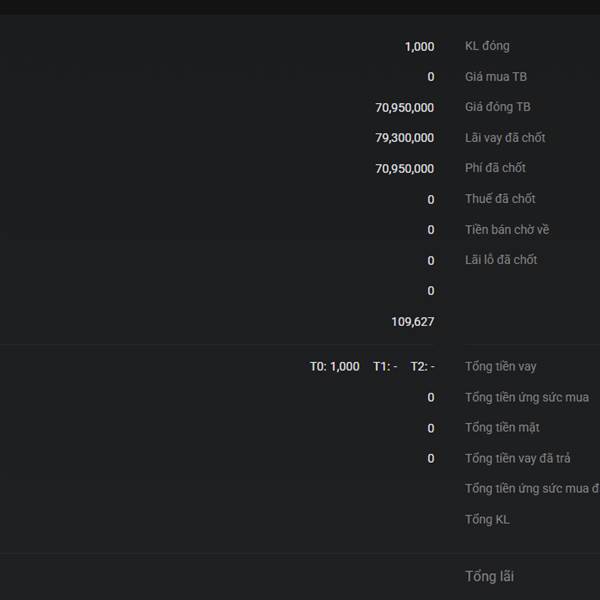Select the Thuế đã chốt label

(500, 199)
